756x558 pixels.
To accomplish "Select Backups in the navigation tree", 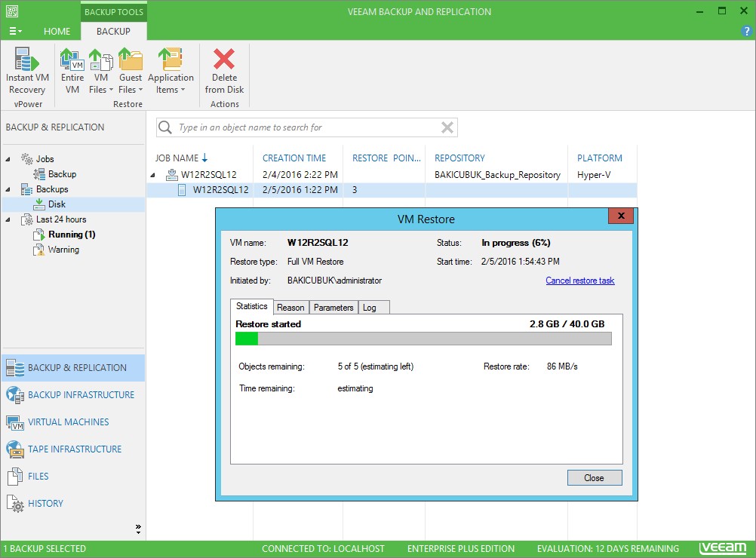I will click(x=52, y=189).
